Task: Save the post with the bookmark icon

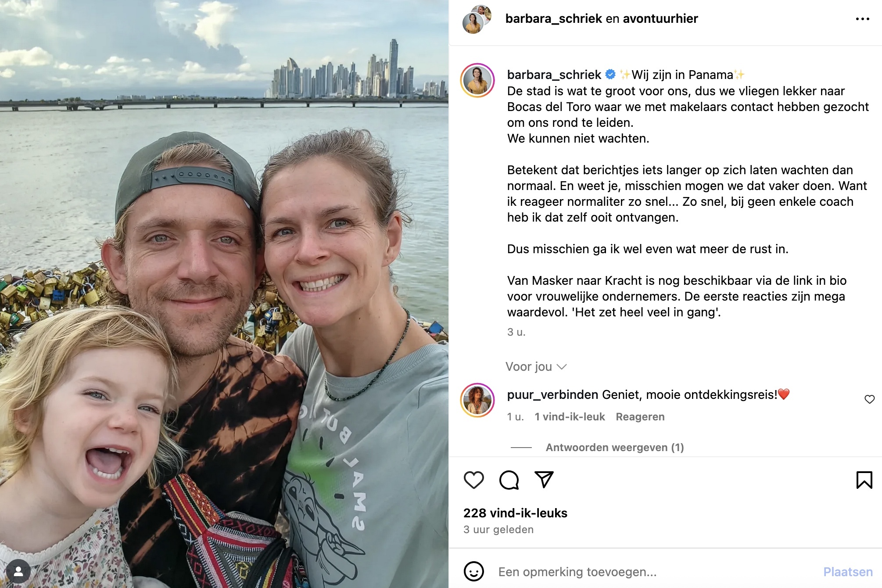Action: (x=864, y=480)
